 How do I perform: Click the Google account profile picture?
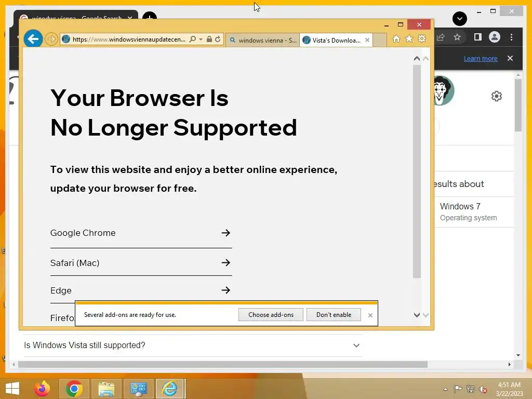point(444,90)
